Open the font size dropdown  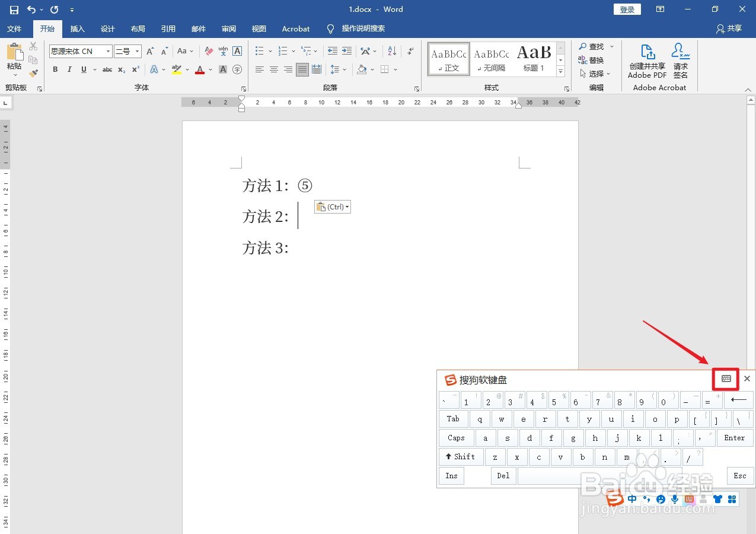138,52
